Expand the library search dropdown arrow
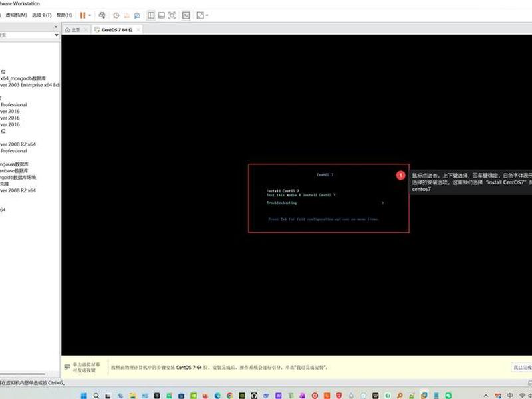 click(57, 35)
